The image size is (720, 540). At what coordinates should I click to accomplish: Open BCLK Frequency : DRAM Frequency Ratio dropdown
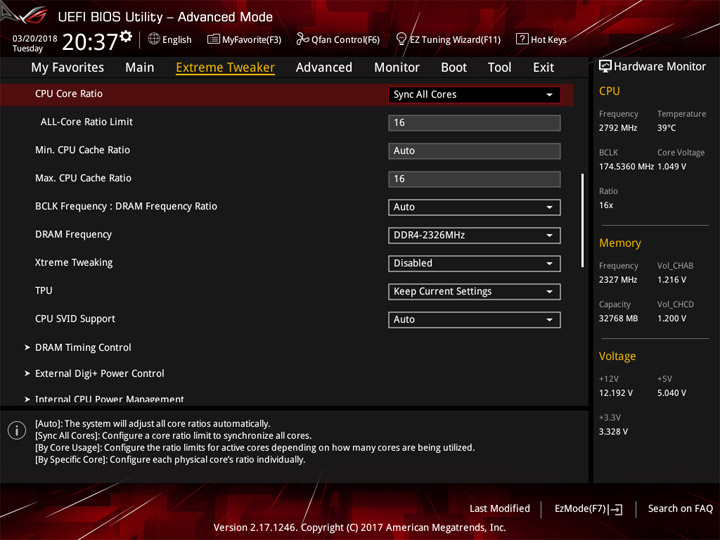474,207
